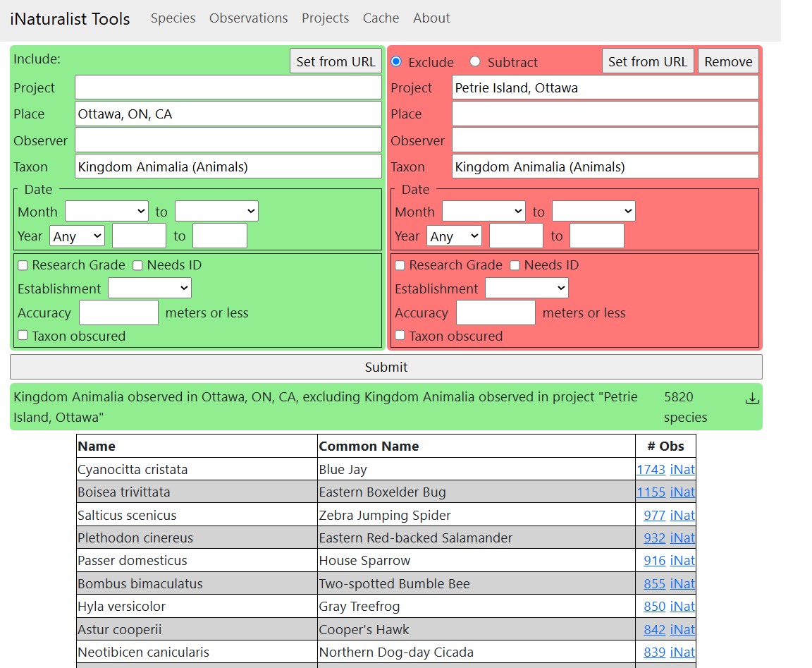Check Needs ID in Exclude panel
This screenshot has height=668, width=812.
coord(515,265)
